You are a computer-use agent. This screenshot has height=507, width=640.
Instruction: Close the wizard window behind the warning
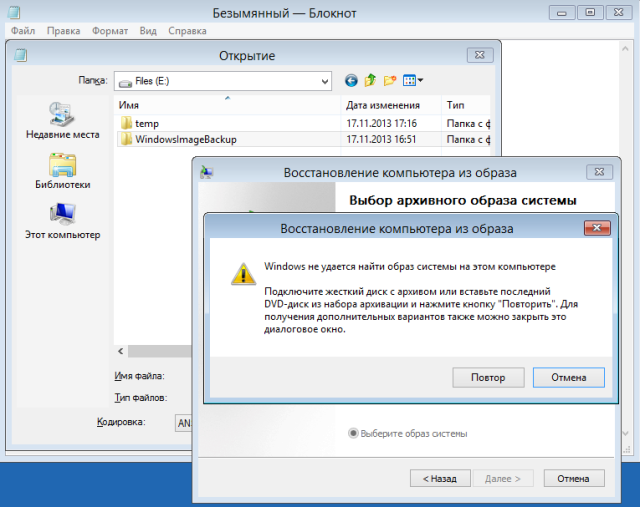(599, 172)
